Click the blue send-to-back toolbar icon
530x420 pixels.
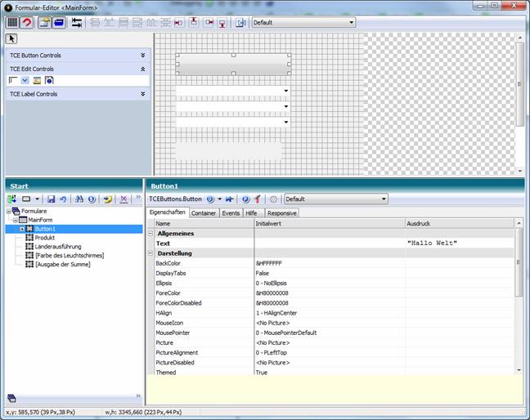click(59, 23)
